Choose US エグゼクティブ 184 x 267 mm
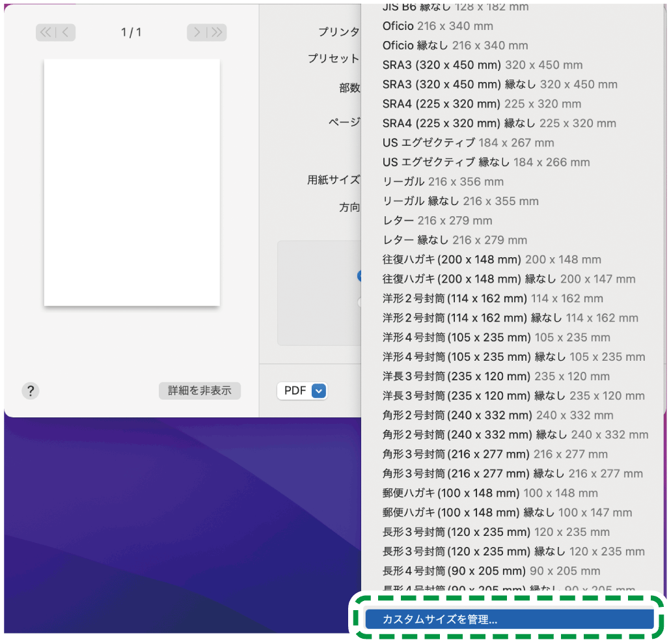The image size is (669, 644). click(468, 143)
